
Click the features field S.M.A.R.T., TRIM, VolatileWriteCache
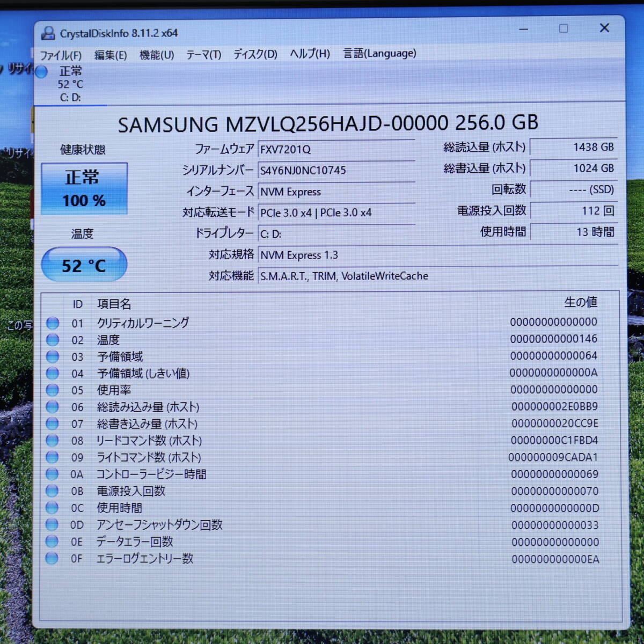438,276
